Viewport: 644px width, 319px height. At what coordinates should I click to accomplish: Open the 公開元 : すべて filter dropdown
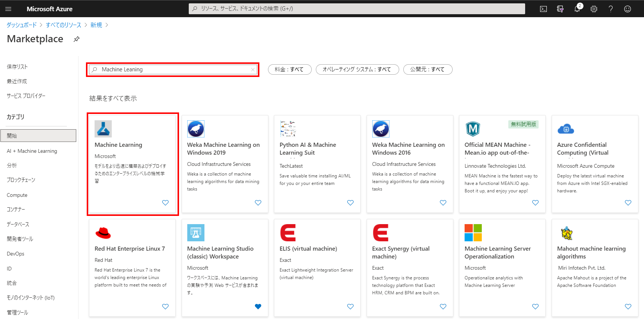(428, 69)
